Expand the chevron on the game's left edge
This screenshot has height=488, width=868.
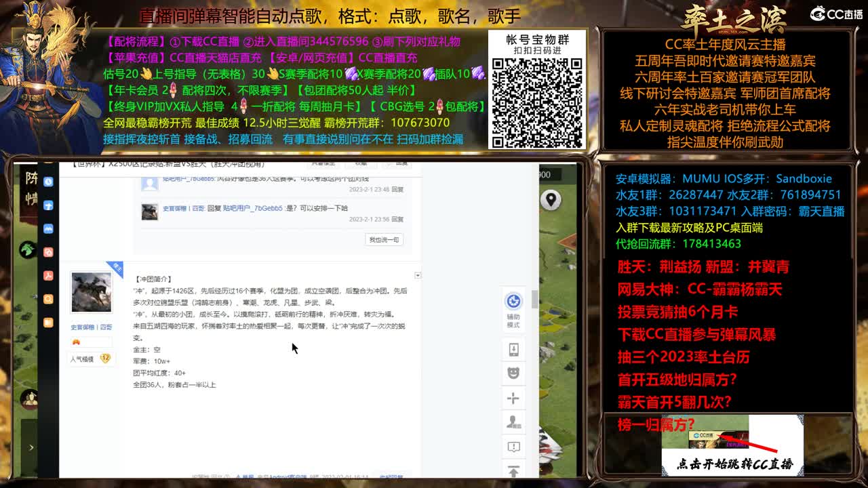click(31, 447)
